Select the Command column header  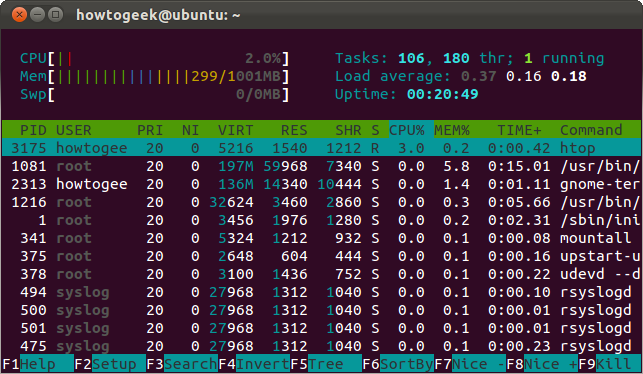591,130
